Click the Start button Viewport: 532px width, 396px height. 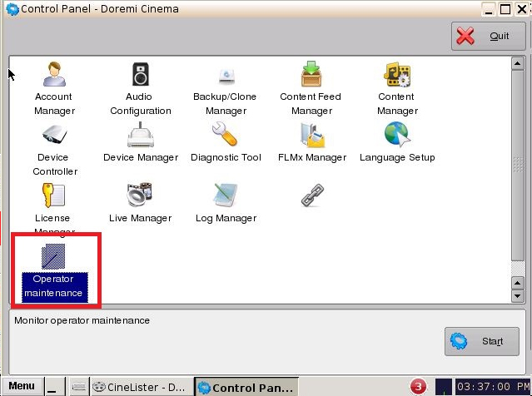[482, 341]
